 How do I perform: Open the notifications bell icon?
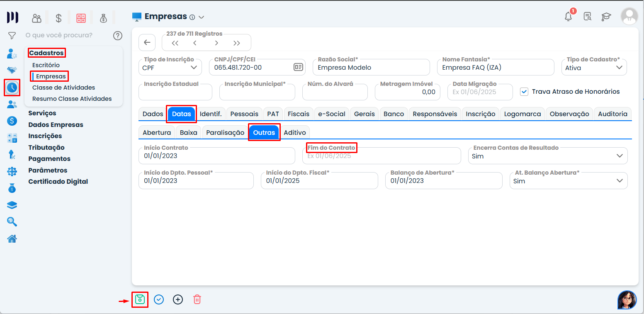click(x=569, y=17)
